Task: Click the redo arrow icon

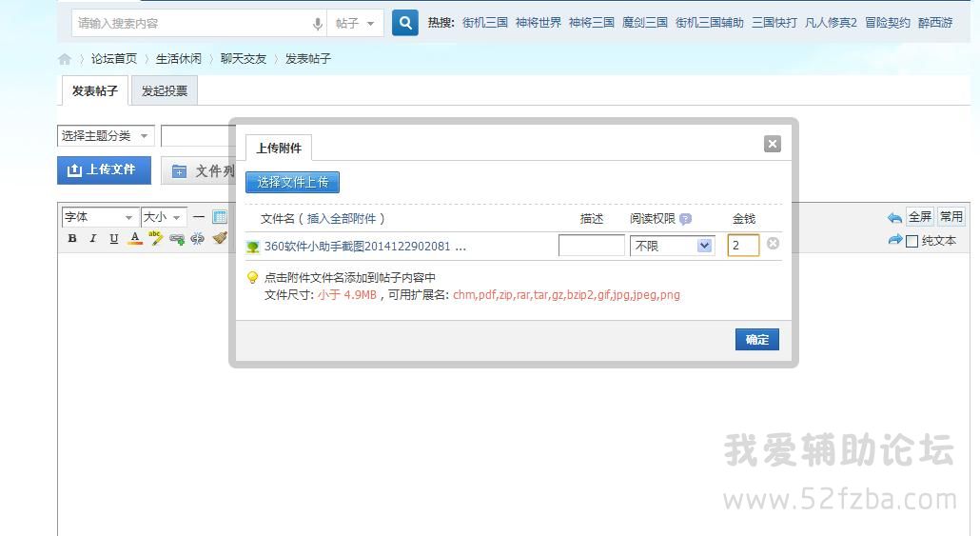Action: [x=895, y=240]
